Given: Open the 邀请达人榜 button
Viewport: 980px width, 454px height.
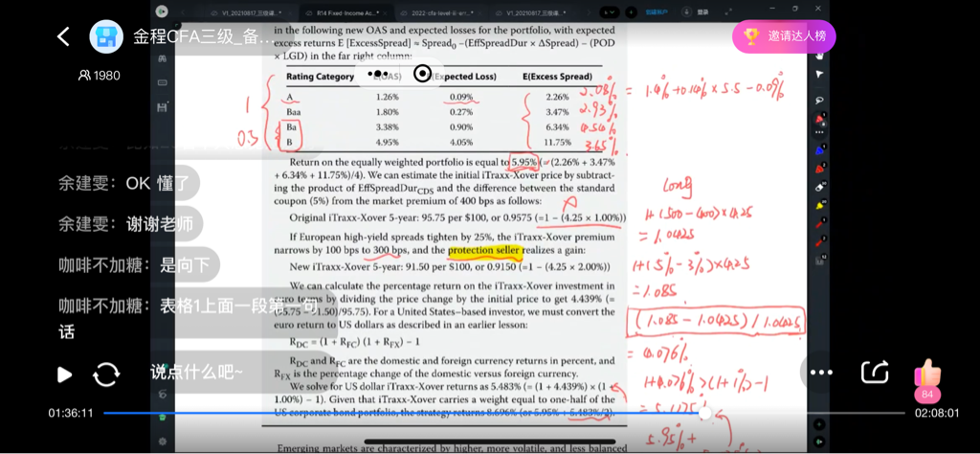Looking at the screenshot, I should click(x=785, y=36).
